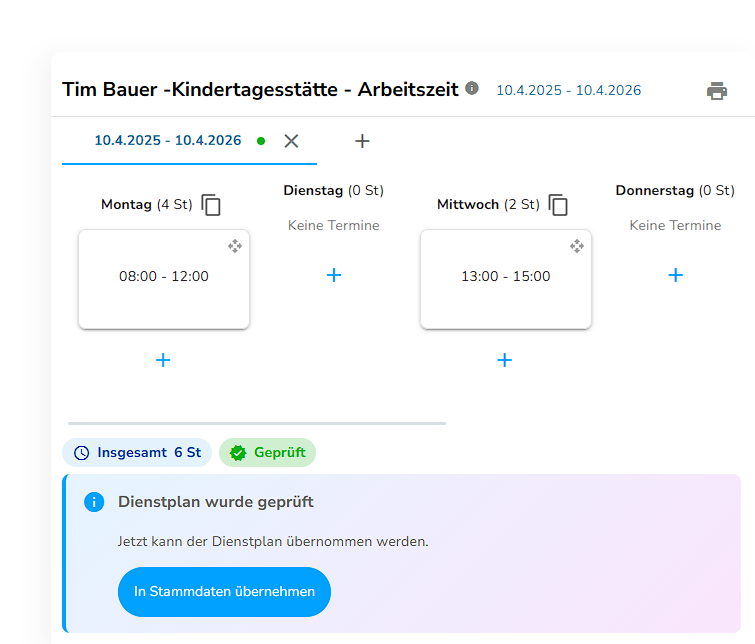Close the 10.4.2025 - 10.4.2026 tab
Screen dimensions: 755x644
(x=291, y=141)
